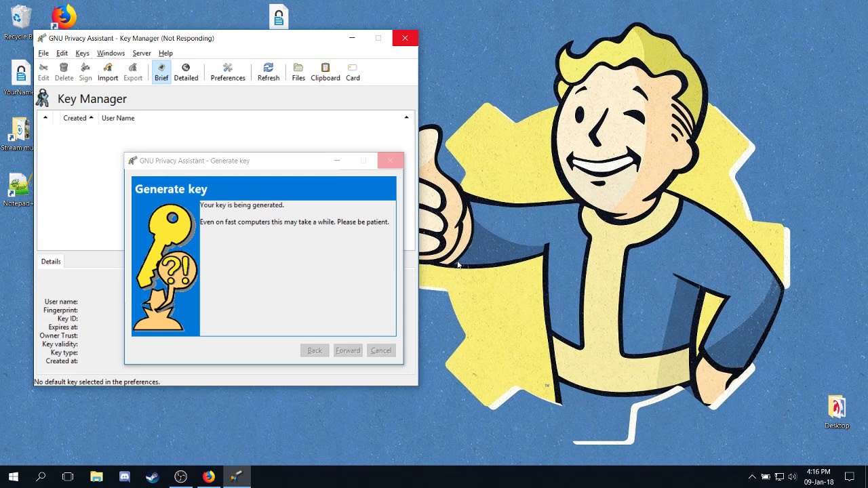868x488 pixels.
Task: Cancel the key generation dialog
Action: 380,350
